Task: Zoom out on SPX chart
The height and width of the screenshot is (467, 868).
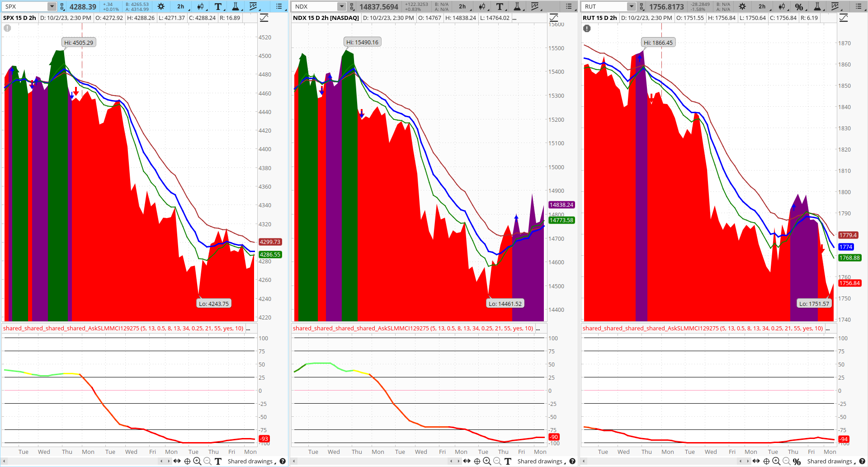Action: click(208, 461)
